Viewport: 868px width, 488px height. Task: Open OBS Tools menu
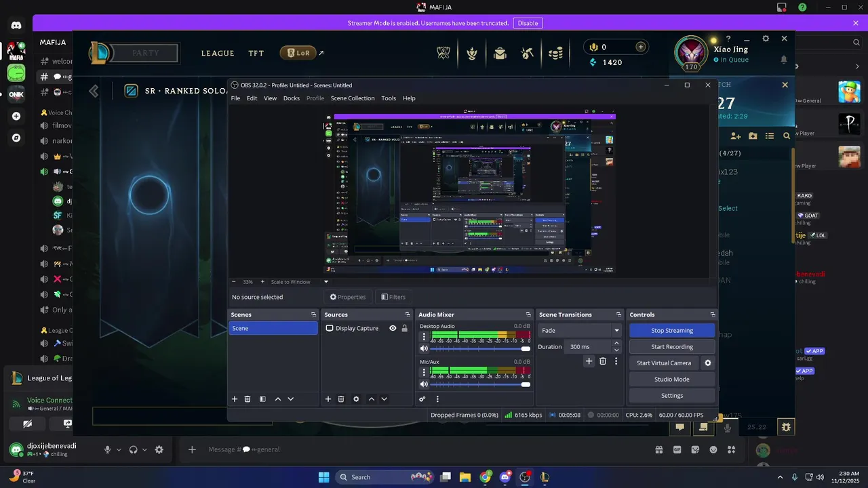(389, 98)
